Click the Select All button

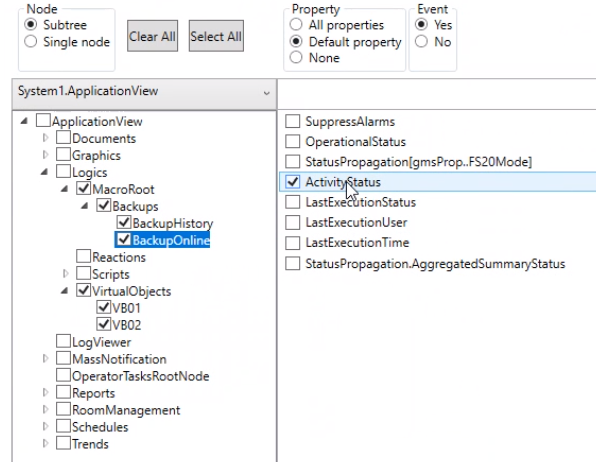(216, 36)
